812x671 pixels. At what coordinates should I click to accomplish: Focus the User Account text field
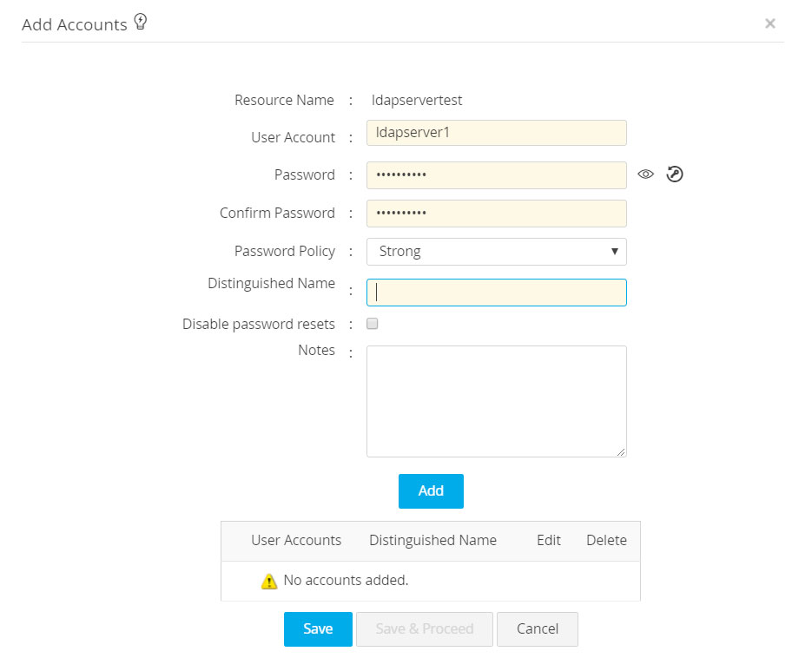(496, 133)
